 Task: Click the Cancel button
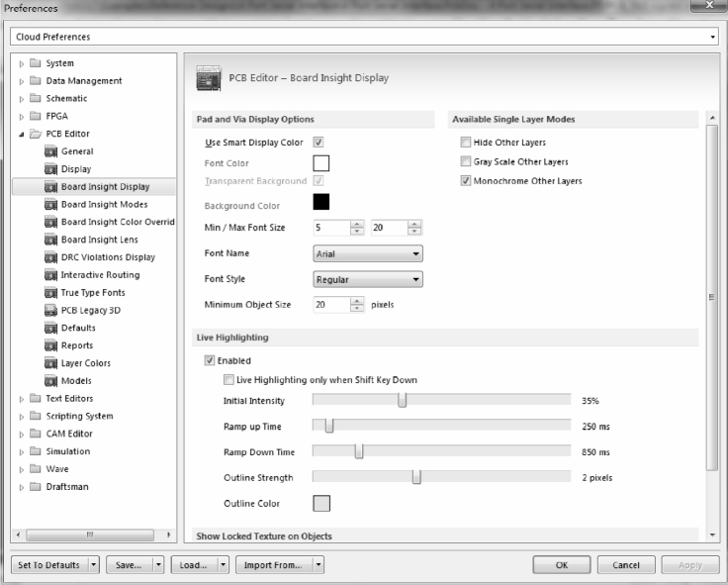pos(626,565)
